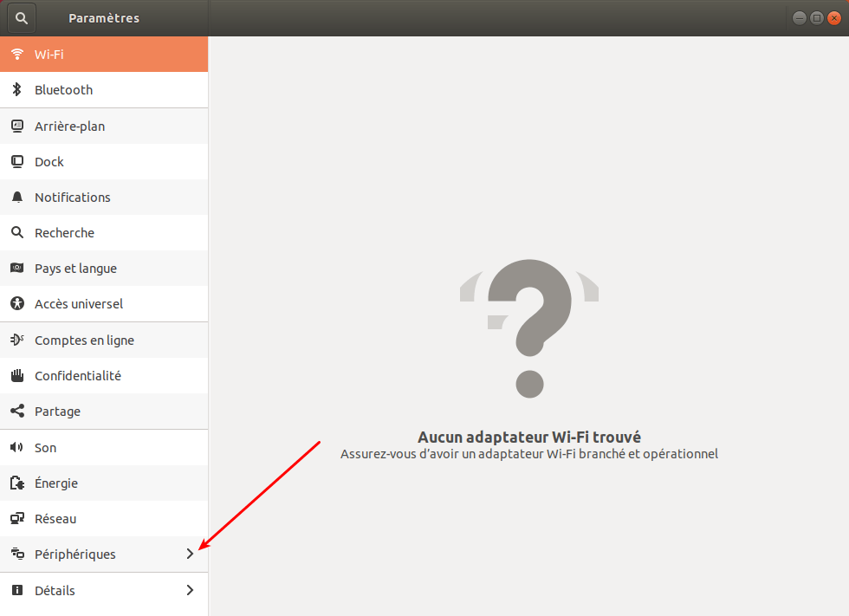
Task: Click the Arrière-plan monitor icon
Action: point(16,126)
